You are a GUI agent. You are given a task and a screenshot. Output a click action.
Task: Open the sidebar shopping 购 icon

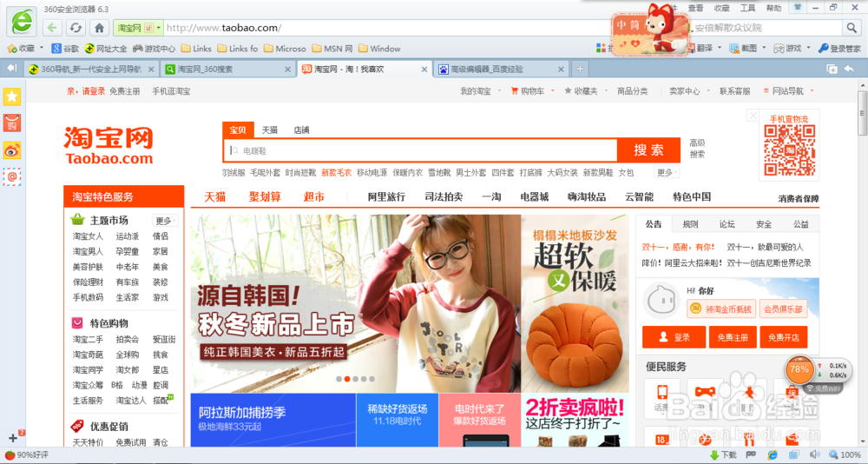point(12,123)
